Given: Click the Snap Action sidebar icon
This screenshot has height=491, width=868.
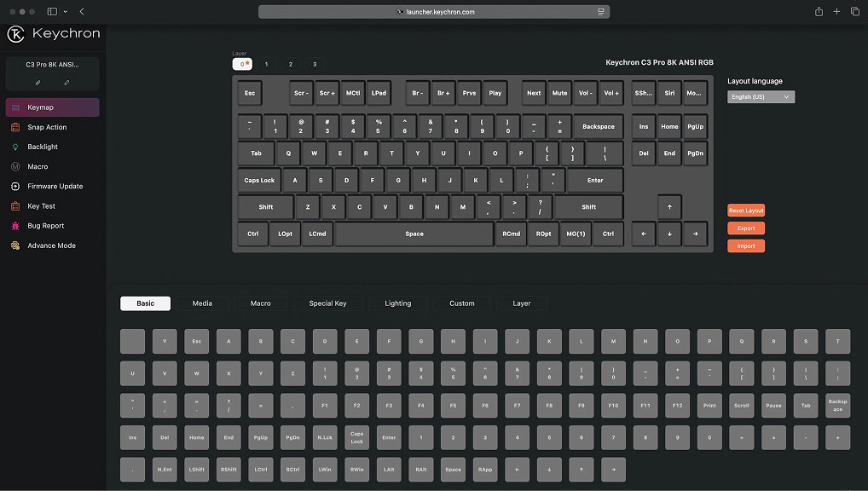Looking at the screenshot, I should click(15, 127).
